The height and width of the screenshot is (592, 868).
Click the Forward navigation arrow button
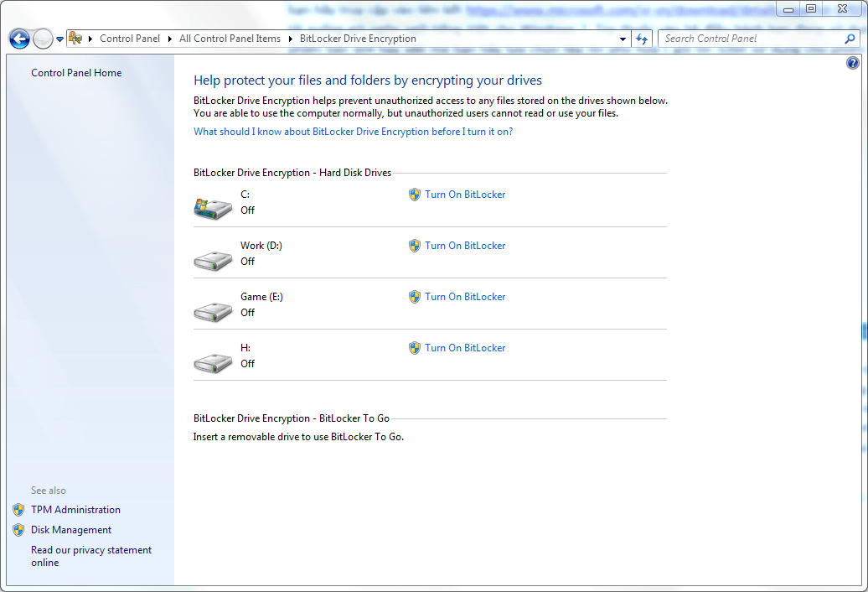pyautogui.click(x=43, y=39)
